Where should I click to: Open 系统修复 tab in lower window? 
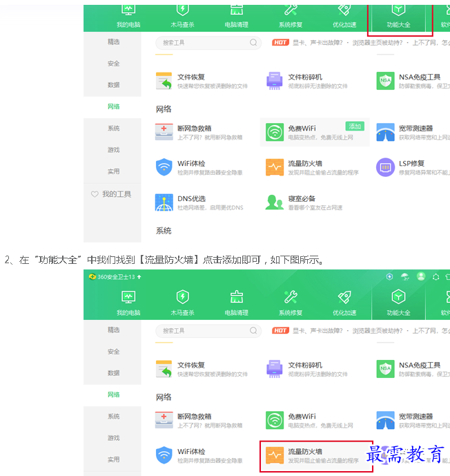coord(291,303)
